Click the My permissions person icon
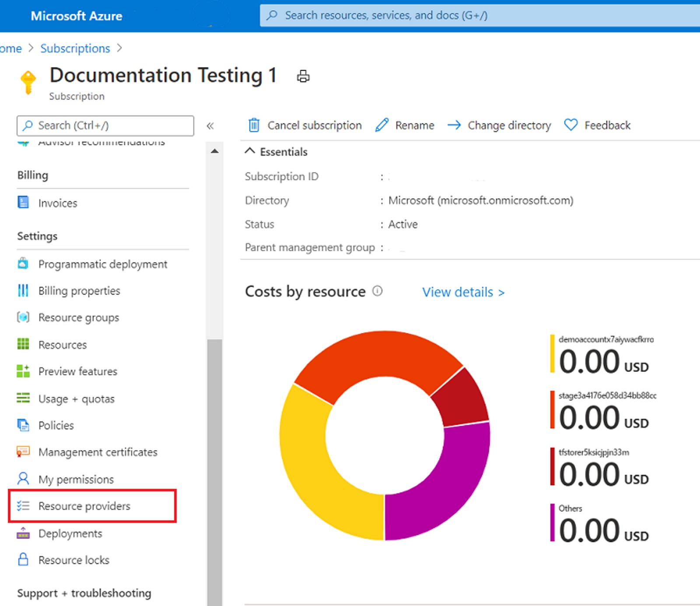Image resolution: width=700 pixels, height=606 pixels. pyautogui.click(x=23, y=479)
